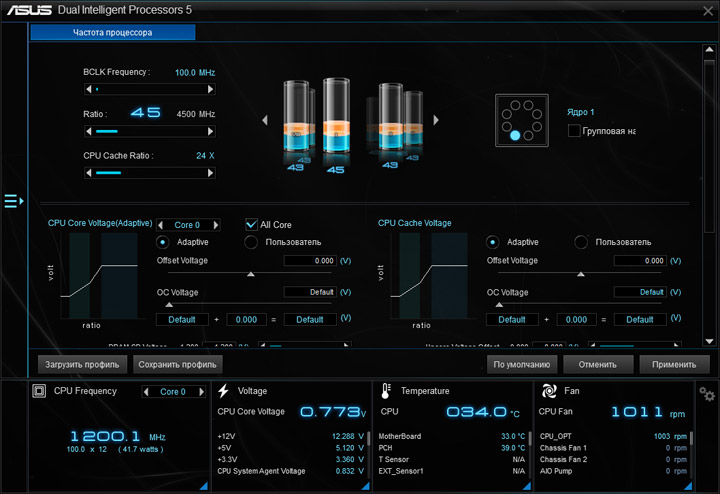Click Сохранить профиль button
Image resolution: width=720 pixels, height=494 pixels.
tap(178, 365)
